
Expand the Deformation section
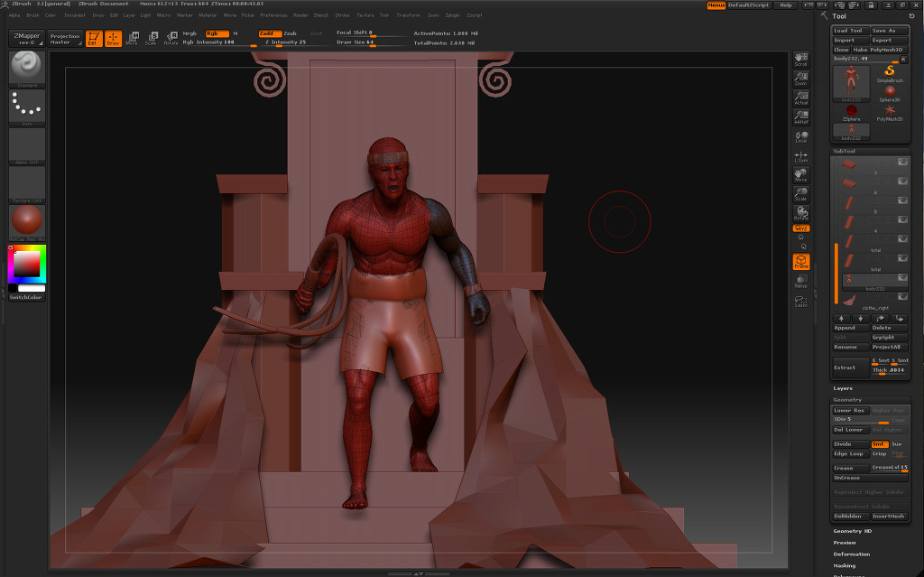(x=851, y=554)
